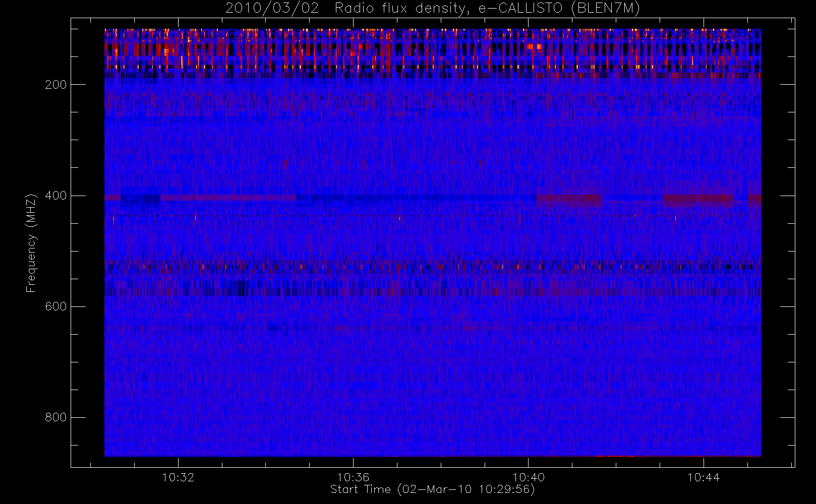
Task: Click the 200 frequency tick label
Action: tap(55, 85)
